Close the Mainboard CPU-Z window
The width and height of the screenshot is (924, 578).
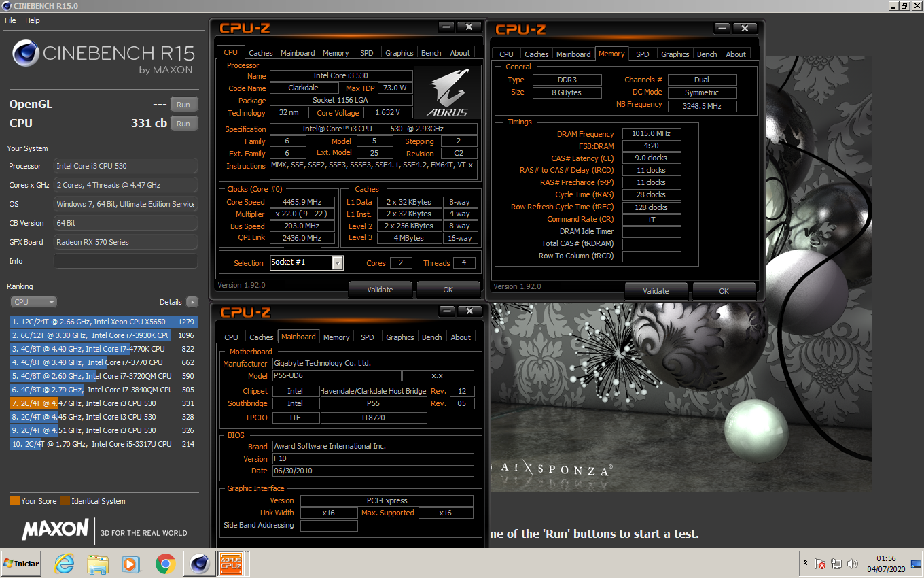[x=469, y=311]
